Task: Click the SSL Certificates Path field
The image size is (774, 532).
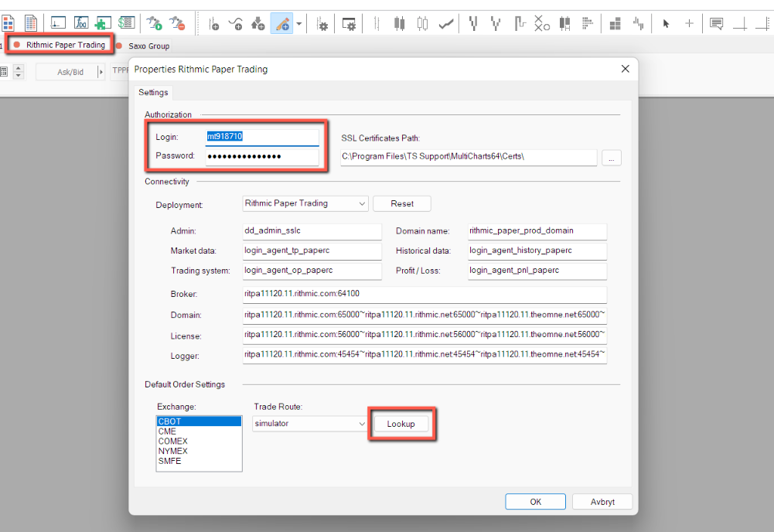Action: [x=469, y=157]
